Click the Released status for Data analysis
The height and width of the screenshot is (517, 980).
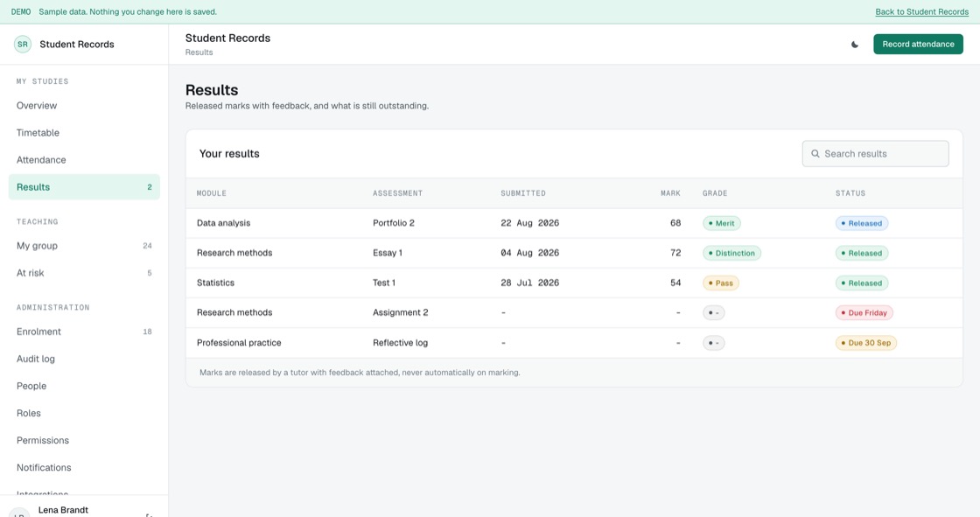point(861,223)
